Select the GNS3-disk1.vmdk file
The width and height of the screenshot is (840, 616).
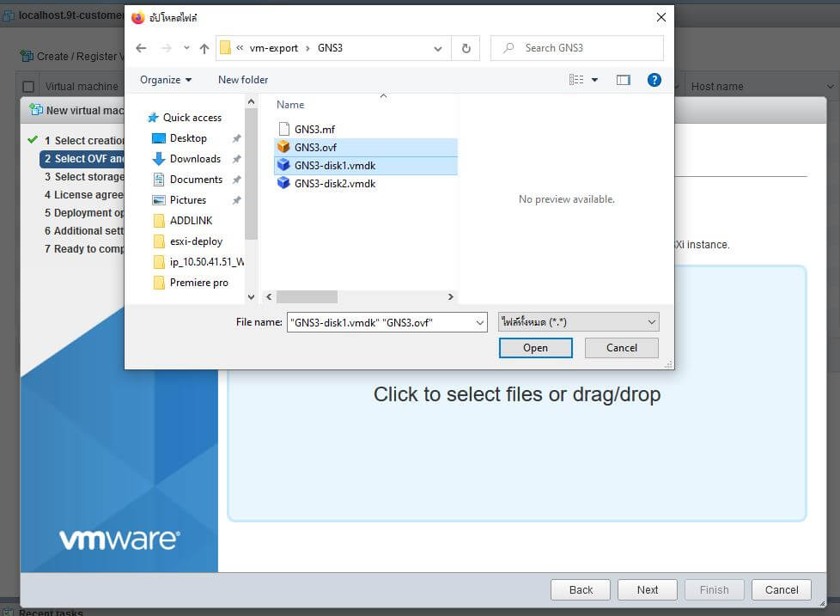tap(366, 166)
